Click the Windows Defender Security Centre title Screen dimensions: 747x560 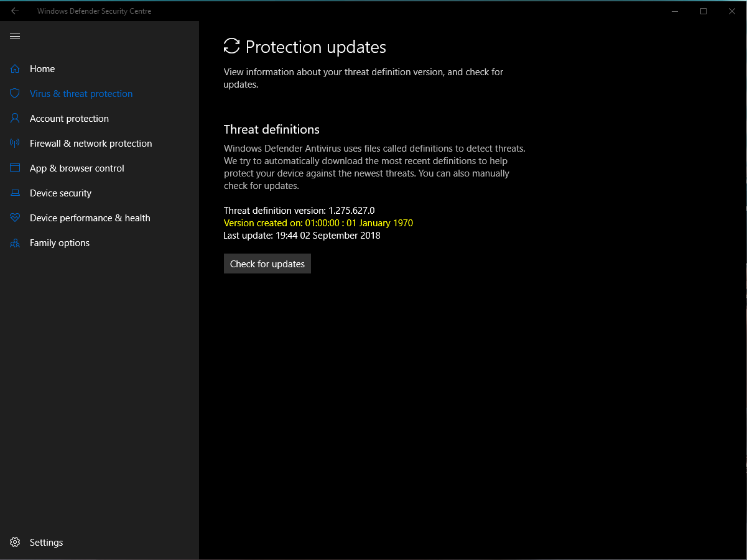click(94, 11)
